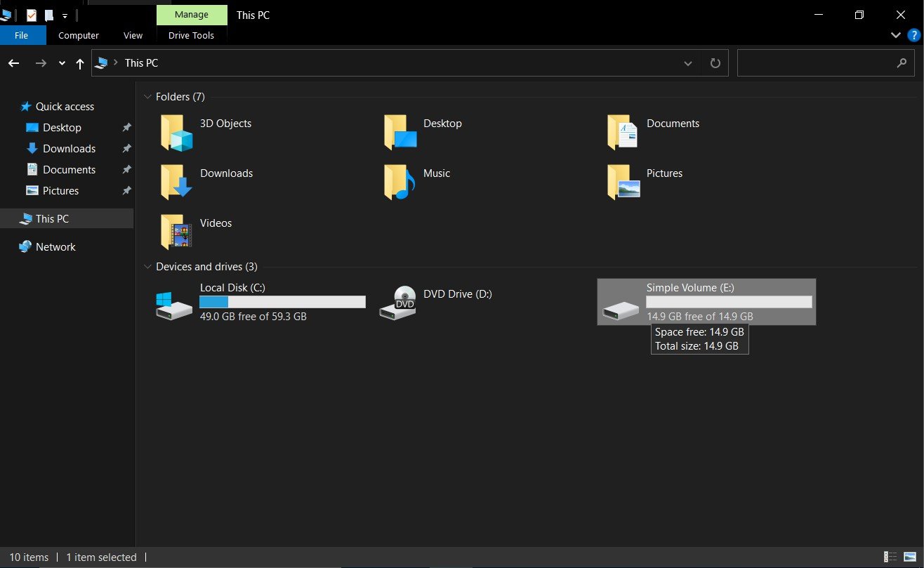924x568 pixels.
Task: Open the Desktop folder icon in Folders
Action: coord(400,133)
